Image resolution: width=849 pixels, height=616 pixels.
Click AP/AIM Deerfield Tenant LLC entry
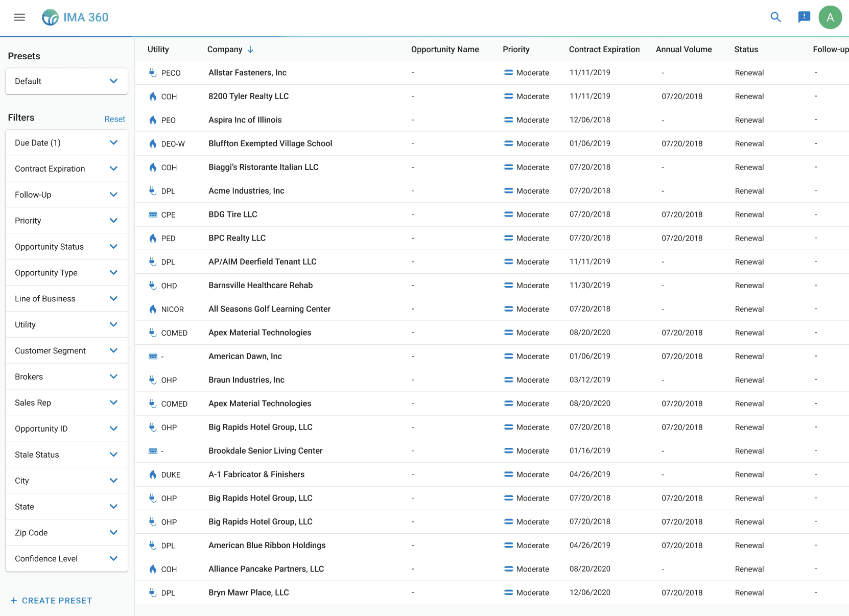(263, 262)
